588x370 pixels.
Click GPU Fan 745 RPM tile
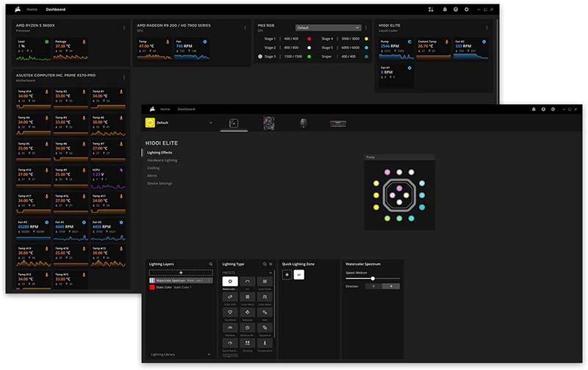tap(192, 49)
